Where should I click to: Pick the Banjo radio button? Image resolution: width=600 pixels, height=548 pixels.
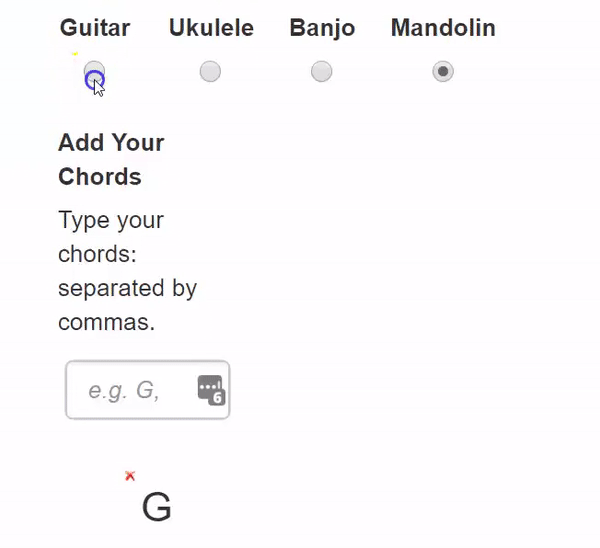(x=321, y=71)
